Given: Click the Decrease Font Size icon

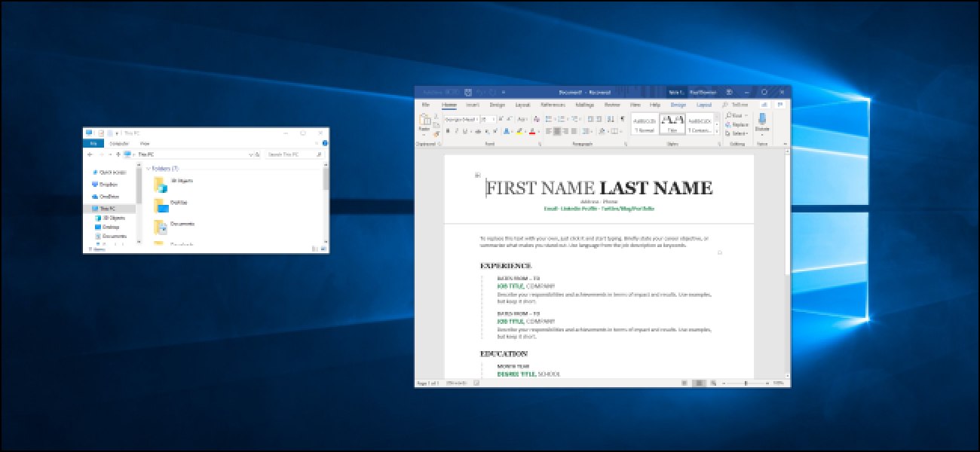Looking at the screenshot, I should [510, 119].
